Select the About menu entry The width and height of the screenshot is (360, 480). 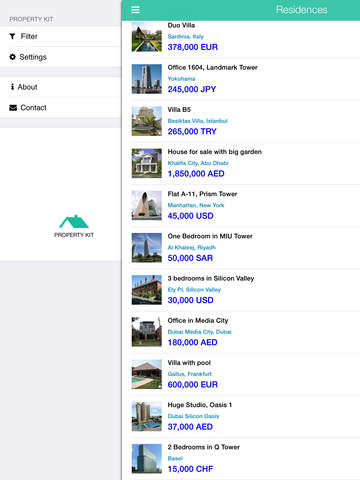[60, 87]
